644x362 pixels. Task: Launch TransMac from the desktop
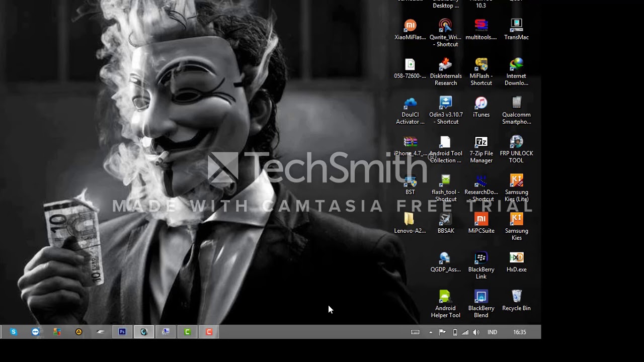coord(516,29)
